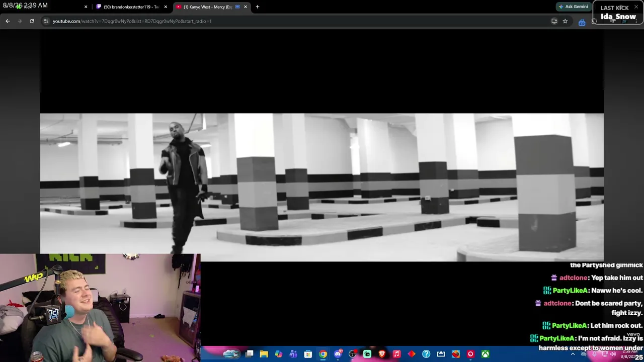Open the blue extension with the 430 badge
644x362 pixels.
[582, 22]
